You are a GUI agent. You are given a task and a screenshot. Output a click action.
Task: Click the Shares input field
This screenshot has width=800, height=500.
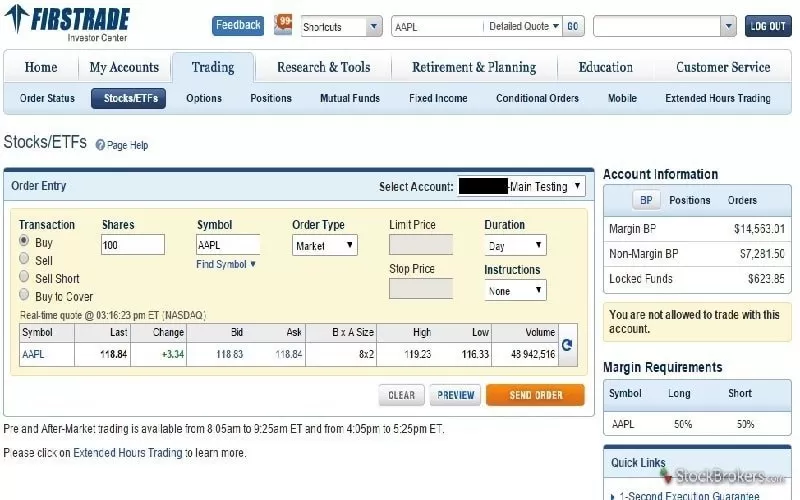[x=133, y=244]
